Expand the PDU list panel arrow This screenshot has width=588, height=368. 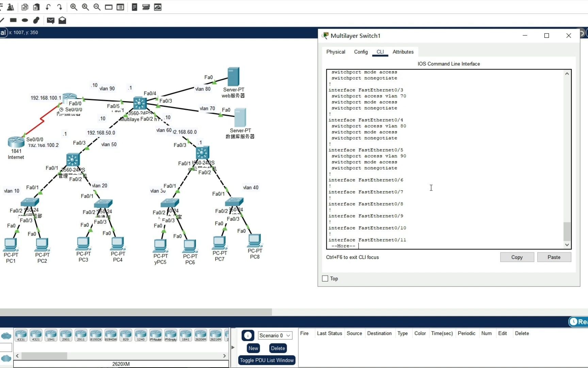pyautogui.click(x=233, y=347)
